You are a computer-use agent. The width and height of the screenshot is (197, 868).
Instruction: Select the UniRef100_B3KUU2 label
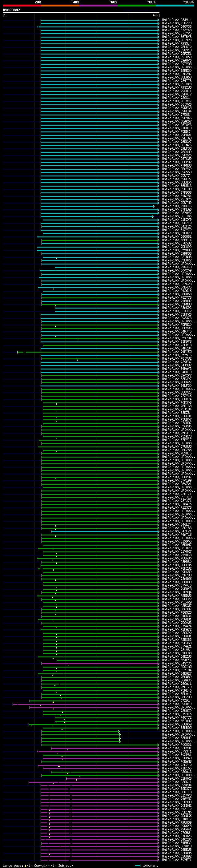click(x=176, y=738)
